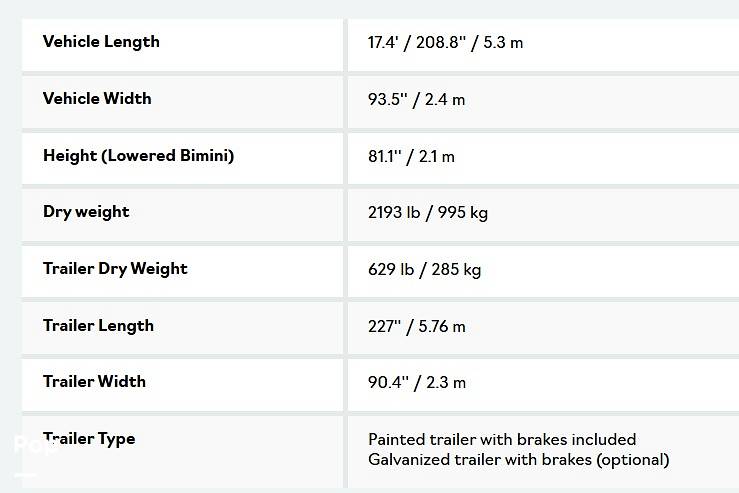Click the white dash under Pop overlay
This screenshot has height=493, width=739.
tap(25, 475)
